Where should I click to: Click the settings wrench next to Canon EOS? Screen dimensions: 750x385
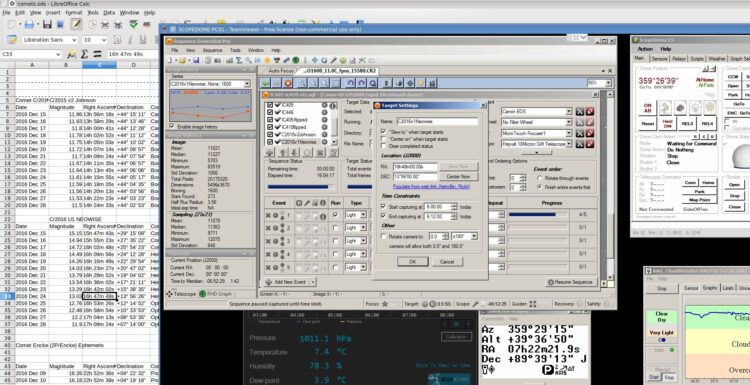580,111
